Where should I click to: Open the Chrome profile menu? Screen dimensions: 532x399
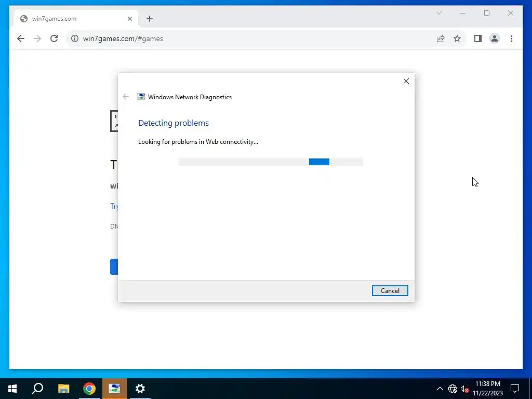(x=495, y=38)
